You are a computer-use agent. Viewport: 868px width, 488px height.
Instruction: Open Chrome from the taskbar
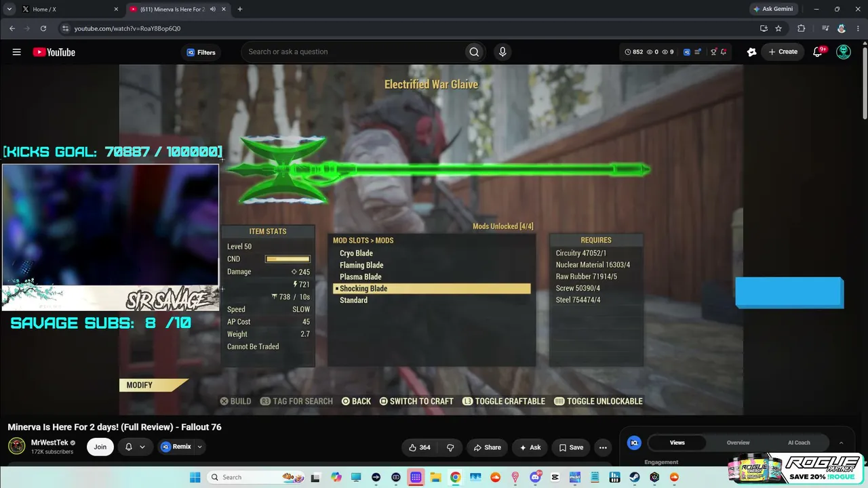pyautogui.click(x=455, y=477)
